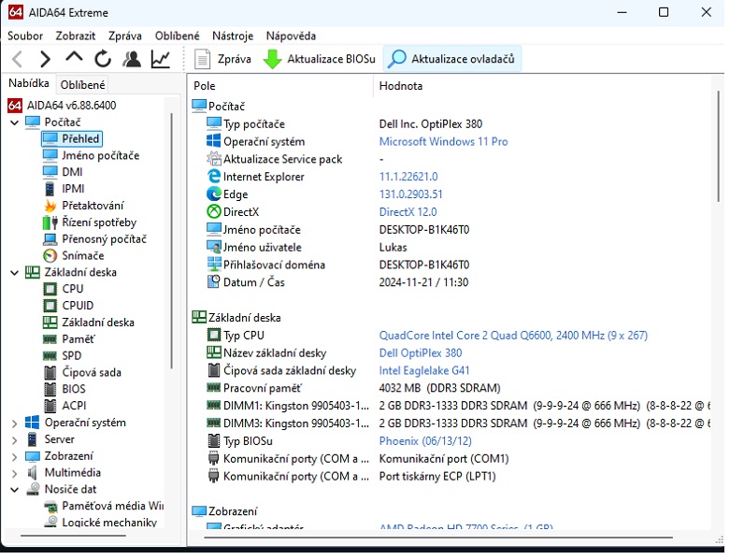Collapse the Základní deska tree node
Screen dimensions: 744x560
pyautogui.click(x=14, y=273)
